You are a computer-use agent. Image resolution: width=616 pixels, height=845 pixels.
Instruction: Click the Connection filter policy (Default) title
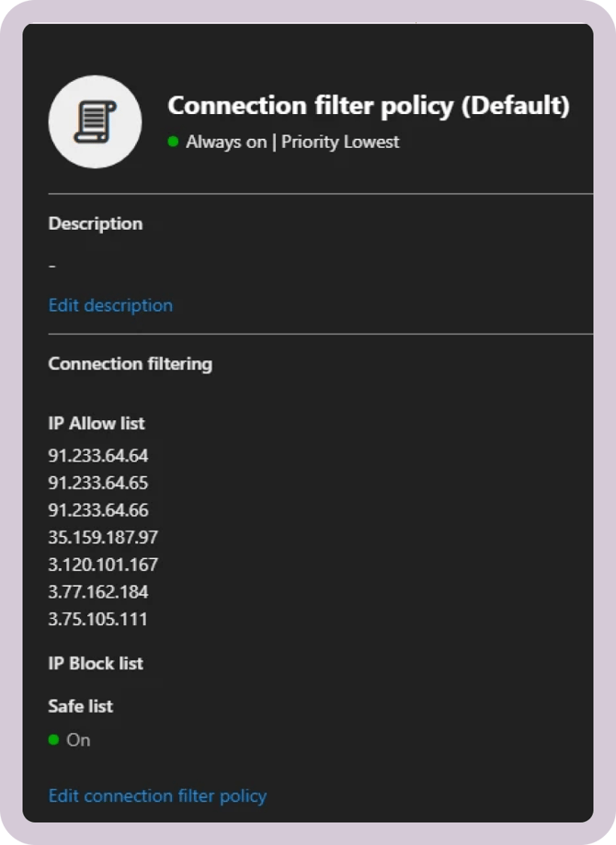[x=369, y=106]
